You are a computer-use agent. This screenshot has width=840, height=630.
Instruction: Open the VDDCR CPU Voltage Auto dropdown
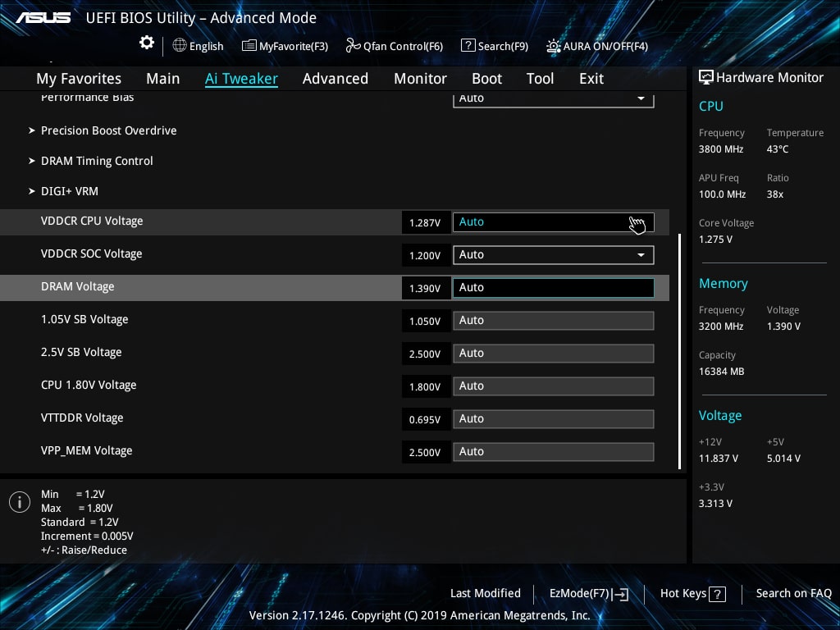point(554,222)
